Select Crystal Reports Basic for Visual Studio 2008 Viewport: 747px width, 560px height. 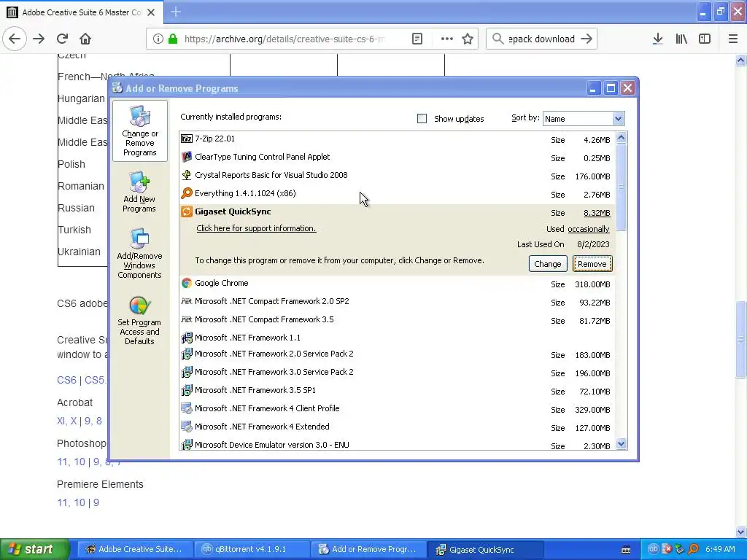[397, 175]
